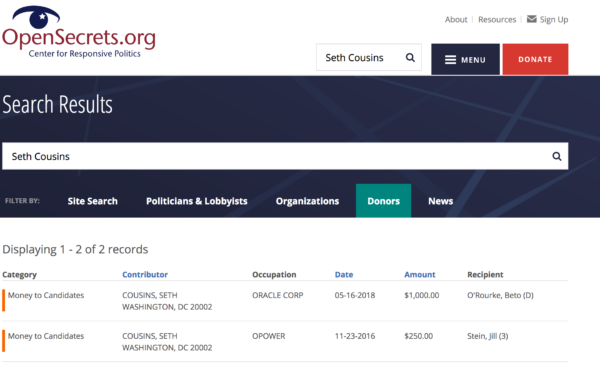
Task: Click recipient Stein, Jill (3)
Action: [488, 336]
